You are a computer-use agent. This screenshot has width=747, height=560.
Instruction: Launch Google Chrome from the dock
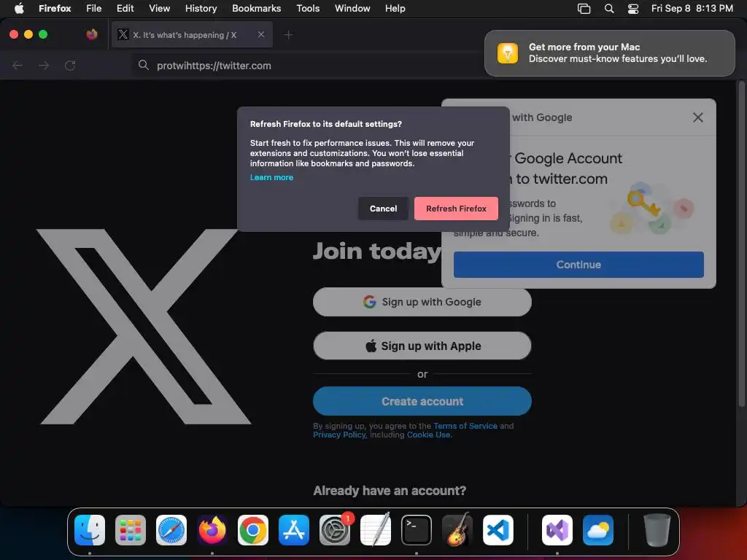pos(253,530)
